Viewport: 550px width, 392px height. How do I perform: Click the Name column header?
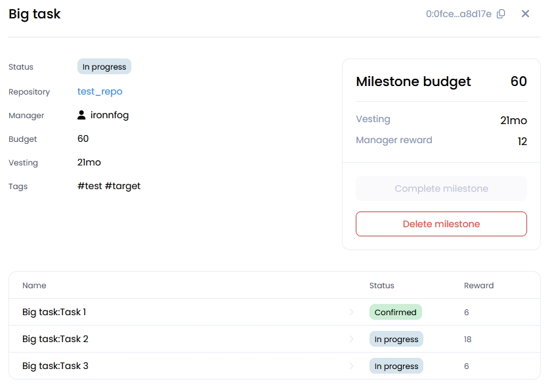[34, 286]
